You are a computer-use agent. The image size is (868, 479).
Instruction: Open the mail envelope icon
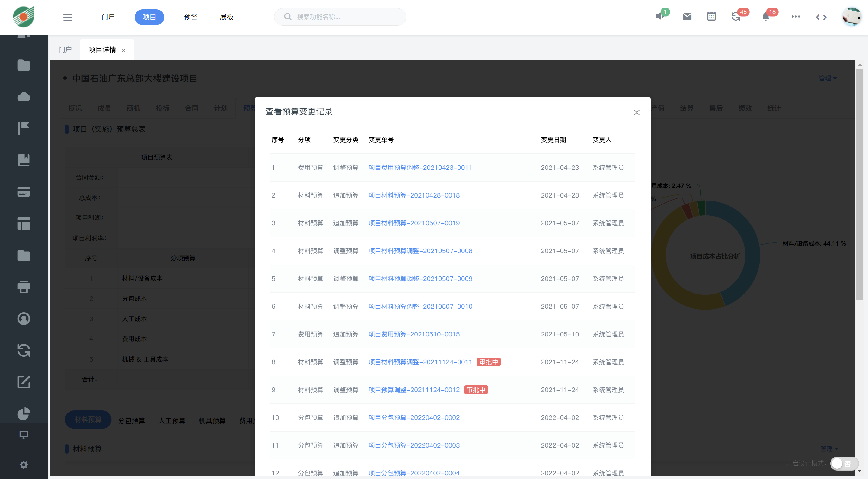click(x=687, y=17)
